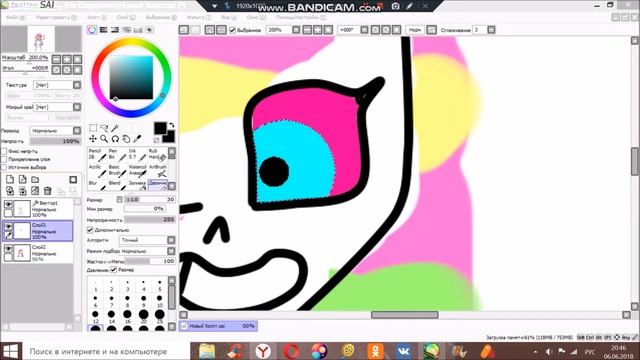Open the VK app from the taskbar
Image resolution: width=640 pixels, height=360 pixels.
point(402,351)
